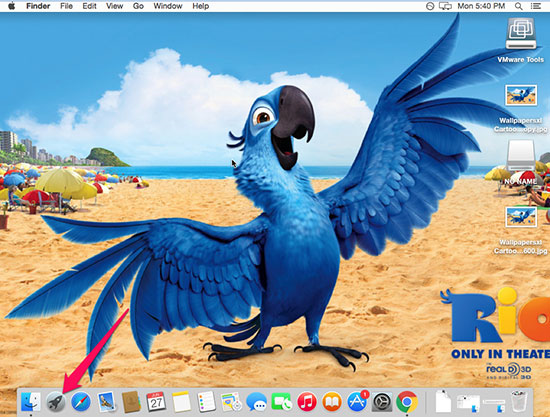Open Notes yellow notepad in Dock
Viewport: 550px width, 417px height.
(x=181, y=402)
